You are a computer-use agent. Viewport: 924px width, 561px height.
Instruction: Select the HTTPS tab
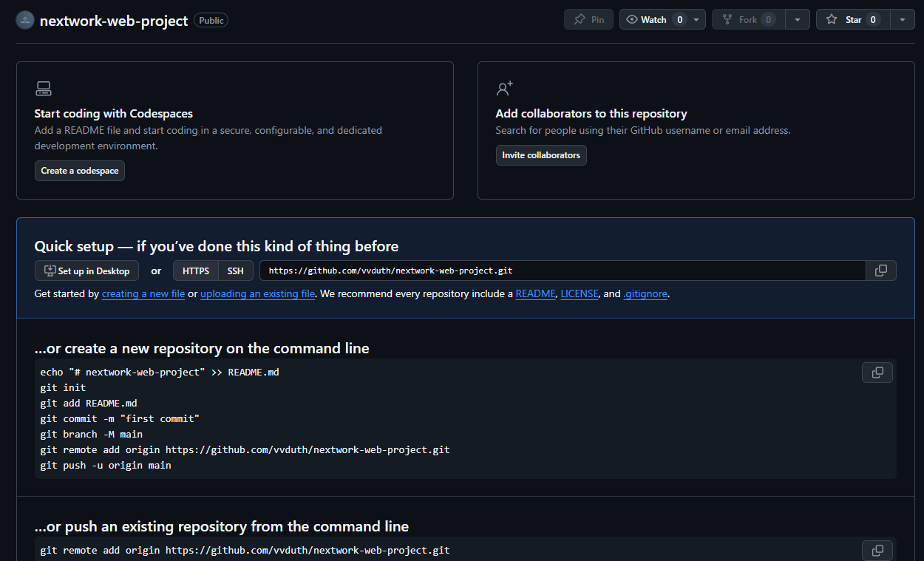point(194,271)
